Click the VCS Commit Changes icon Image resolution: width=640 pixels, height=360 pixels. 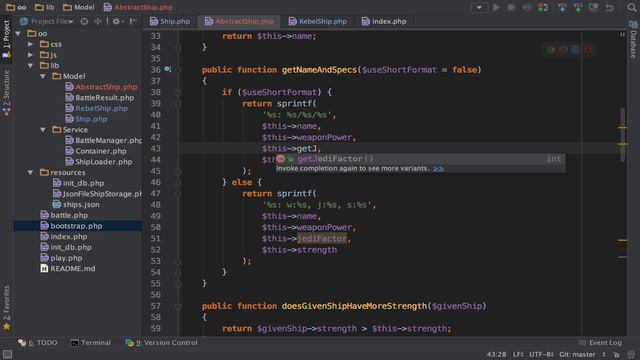[578, 7]
